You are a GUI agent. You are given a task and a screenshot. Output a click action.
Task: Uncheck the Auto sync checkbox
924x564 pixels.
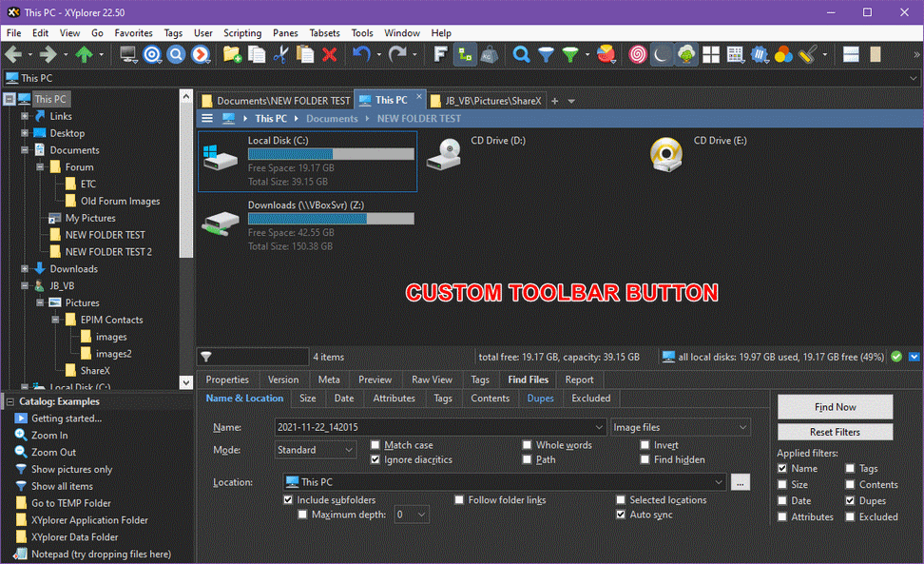[621, 515]
